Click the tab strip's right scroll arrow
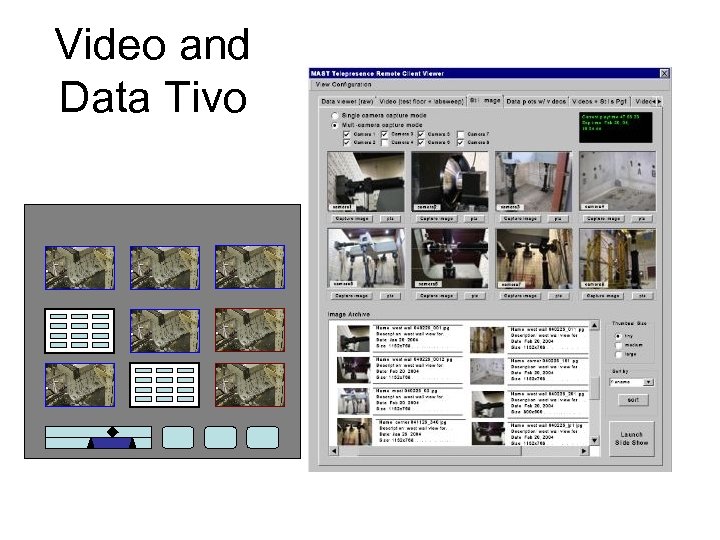 point(659,101)
